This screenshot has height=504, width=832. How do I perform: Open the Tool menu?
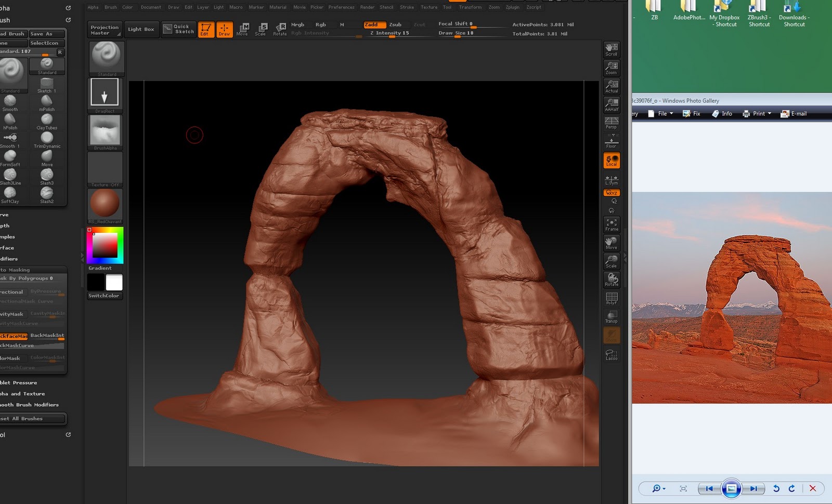pyautogui.click(x=447, y=7)
